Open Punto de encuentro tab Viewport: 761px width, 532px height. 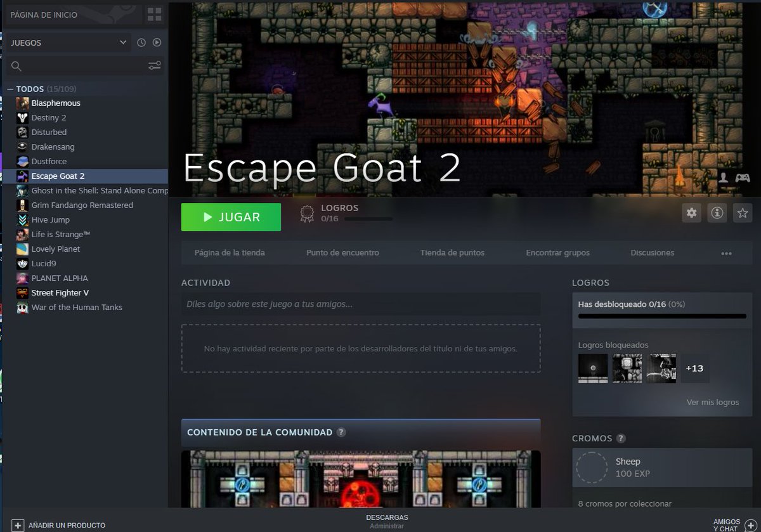[342, 252]
